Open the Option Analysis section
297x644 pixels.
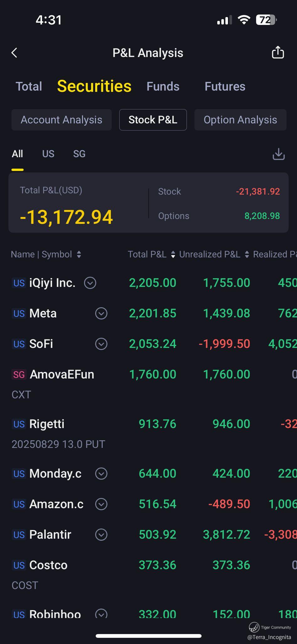tap(240, 120)
